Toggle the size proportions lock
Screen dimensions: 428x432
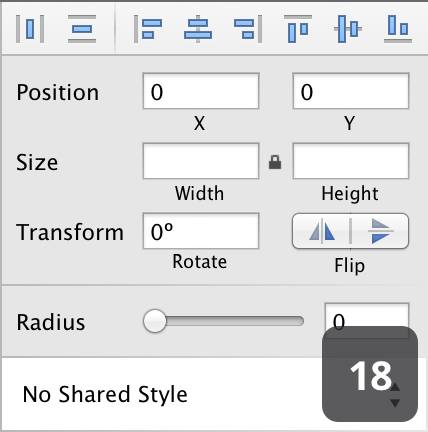(x=275, y=162)
